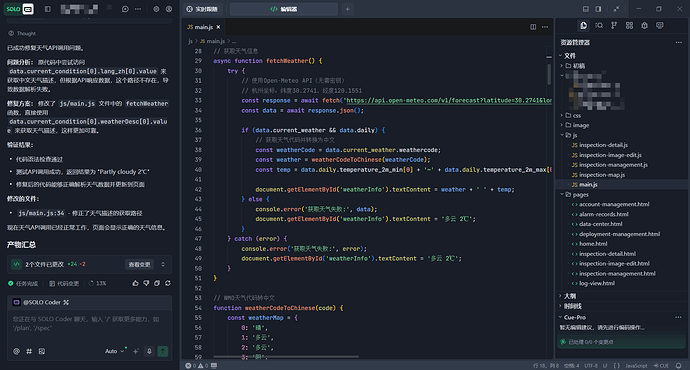Expand the Thought section

[x=22, y=33]
